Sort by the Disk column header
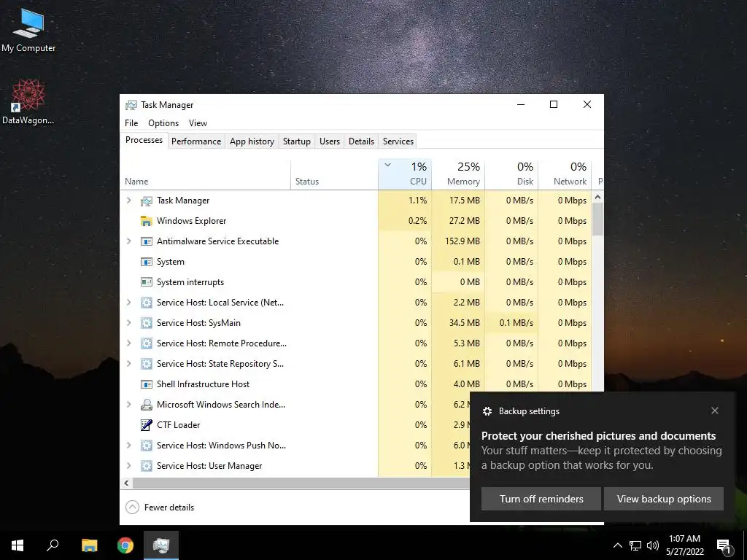This screenshot has width=747, height=560. pos(511,174)
